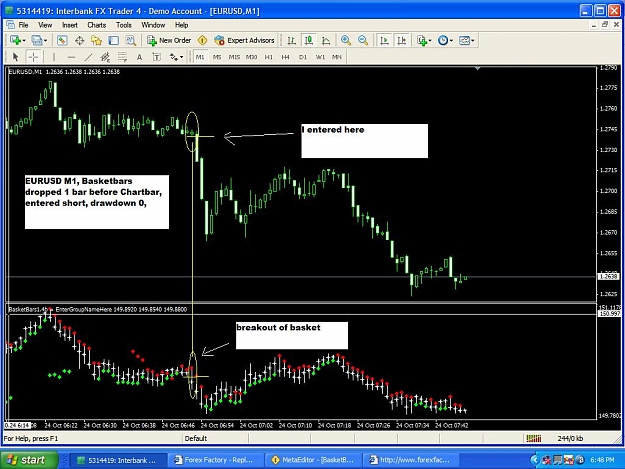Open Templates dropdown arrow
Viewport: 625px width, 469px height.
point(473,41)
